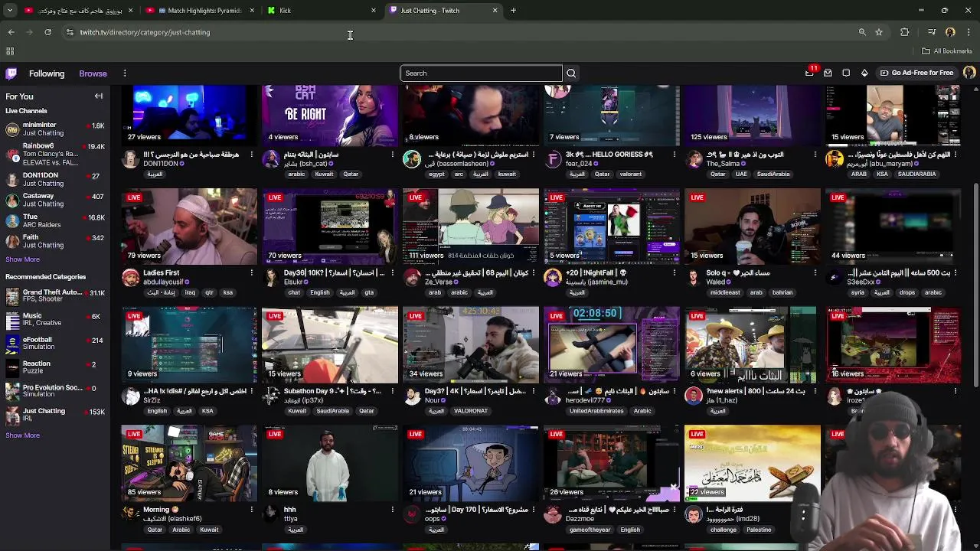Screen dimensions: 980x551
Task: Close the Kick browser tab
Action: click(x=374, y=11)
